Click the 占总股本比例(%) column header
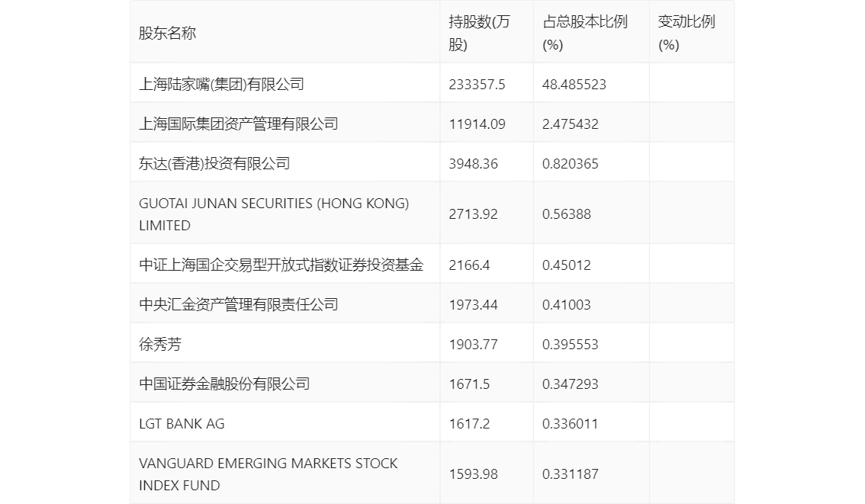Image resolution: width=865 pixels, height=504 pixels. coord(584,34)
